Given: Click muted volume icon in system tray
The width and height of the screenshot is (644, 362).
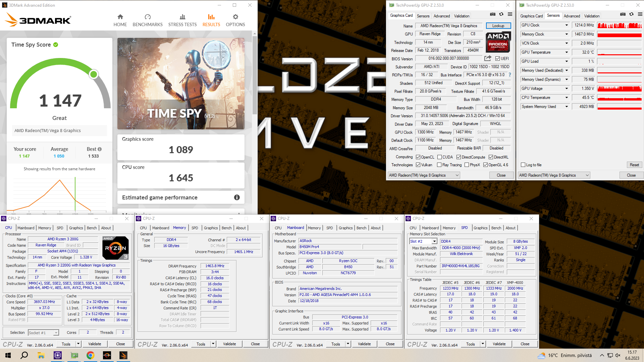Looking at the screenshot, I should pyautogui.click(x=618, y=355).
